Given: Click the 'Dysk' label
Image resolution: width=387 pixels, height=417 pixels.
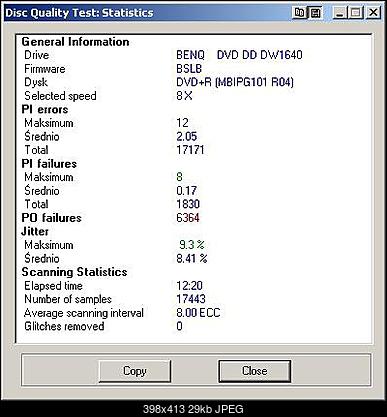Looking at the screenshot, I should [x=36, y=82].
